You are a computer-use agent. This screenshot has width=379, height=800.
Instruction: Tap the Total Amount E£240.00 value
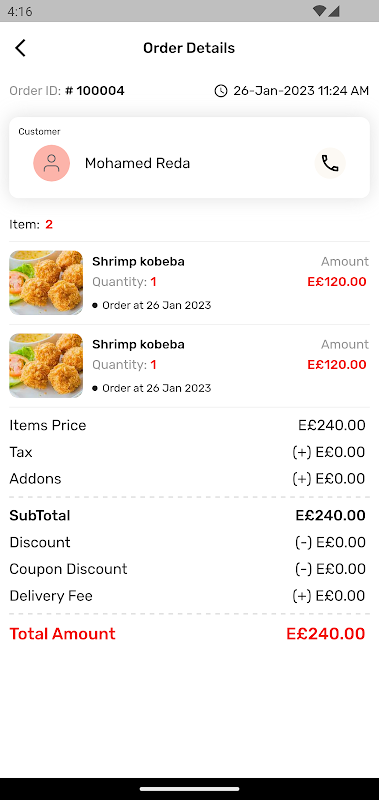point(325,634)
